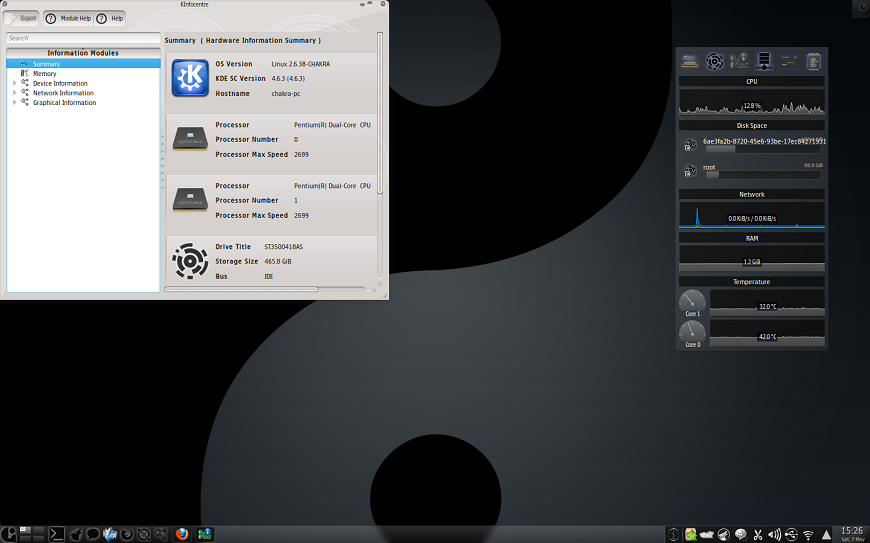This screenshot has height=543, width=870.
Task: Click the Help toolbar button
Action: 111,18
